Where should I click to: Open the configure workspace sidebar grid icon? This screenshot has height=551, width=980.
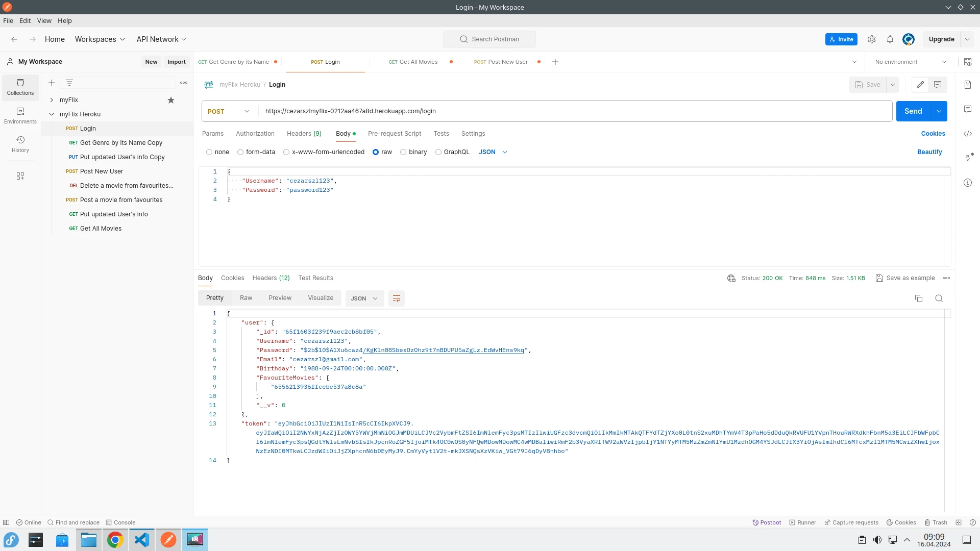tap(20, 176)
